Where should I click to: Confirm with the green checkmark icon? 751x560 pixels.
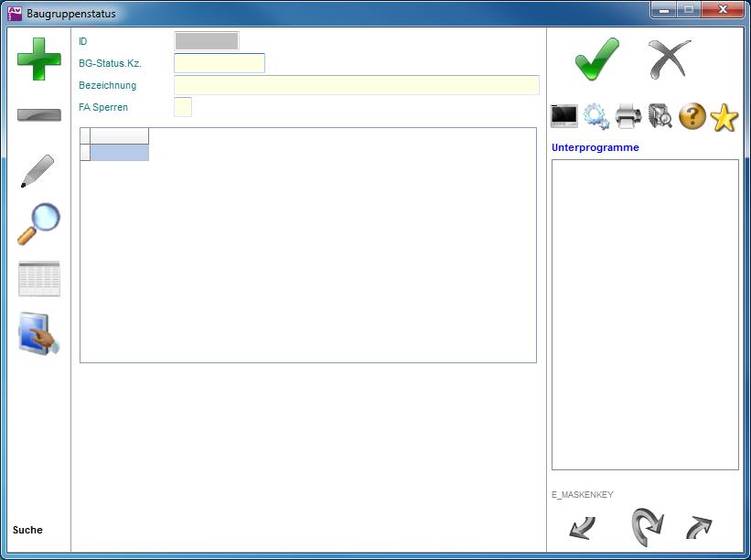(x=597, y=59)
